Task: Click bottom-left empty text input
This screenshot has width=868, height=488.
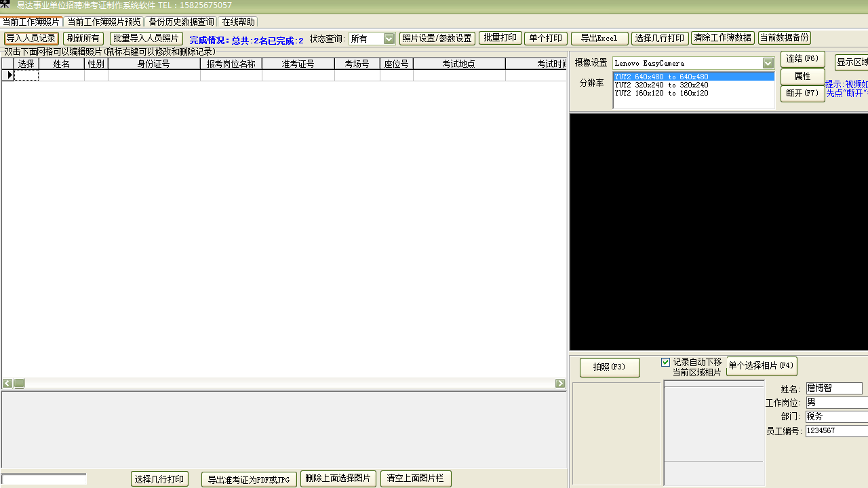Action: click(44, 479)
